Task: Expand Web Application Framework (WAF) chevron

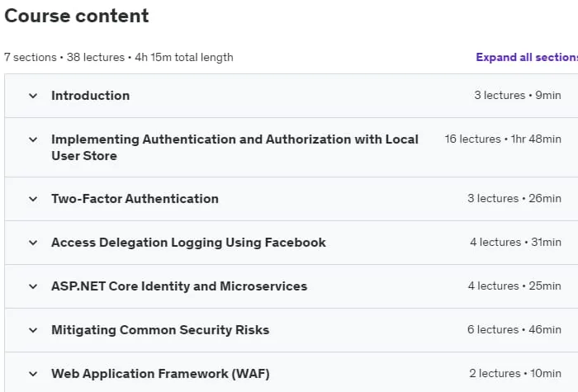Action: pyautogui.click(x=33, y=374)
